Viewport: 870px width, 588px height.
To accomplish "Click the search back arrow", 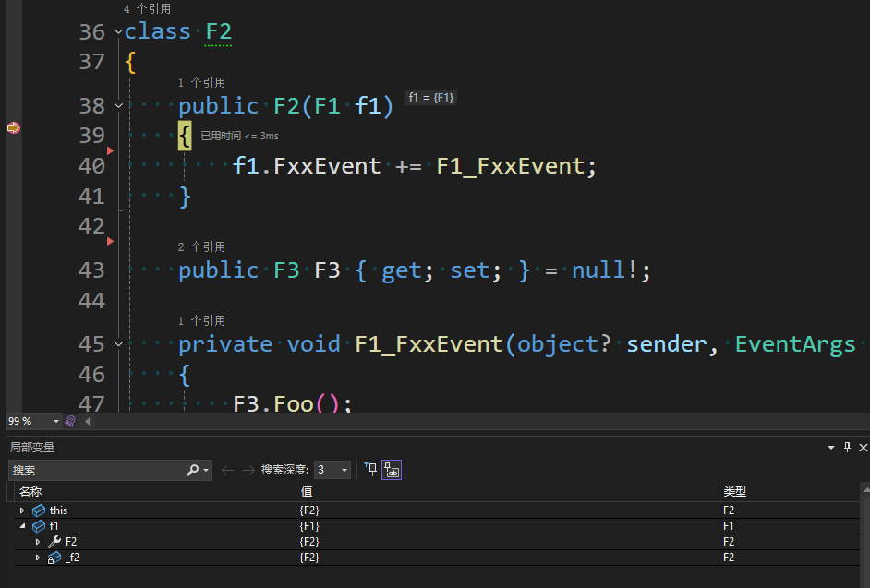I will [x=227, y=471].
